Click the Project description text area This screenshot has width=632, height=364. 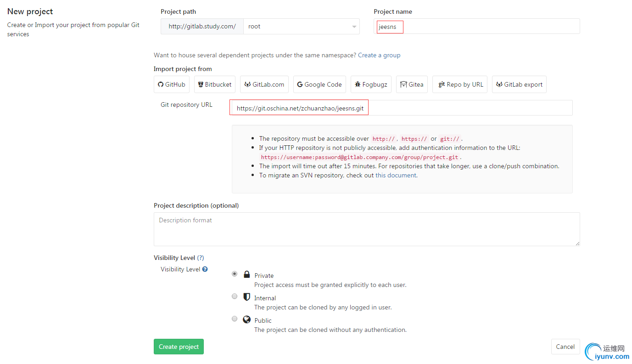pos(366,229)
